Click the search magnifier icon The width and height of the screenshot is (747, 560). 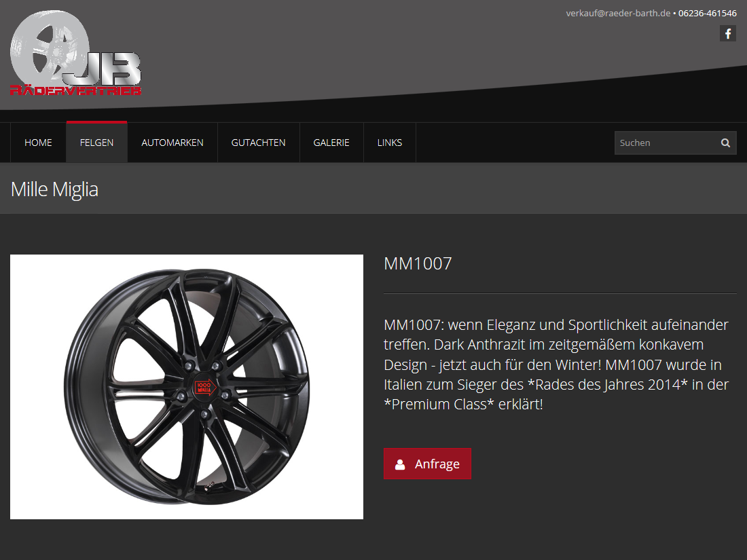[x=725, y=143]
